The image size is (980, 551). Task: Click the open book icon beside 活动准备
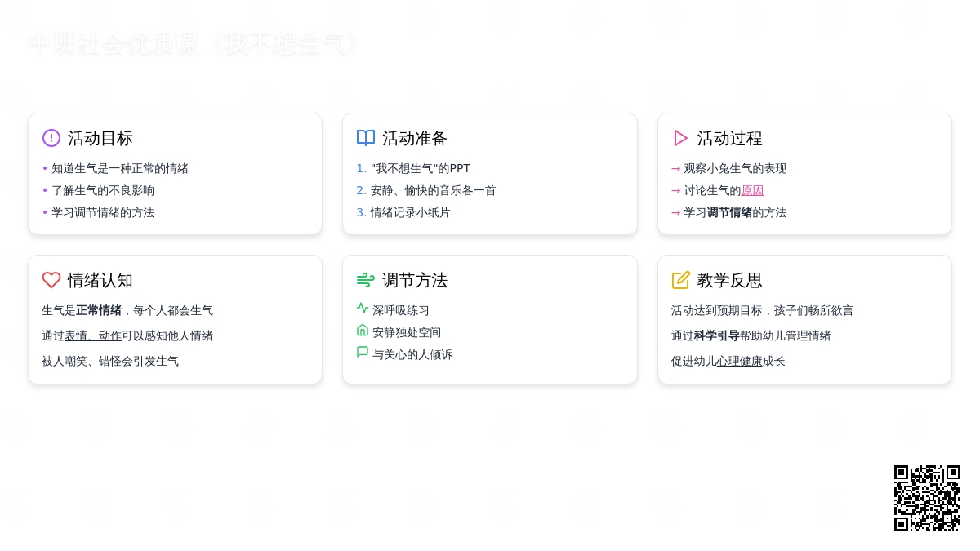point(366,138)
